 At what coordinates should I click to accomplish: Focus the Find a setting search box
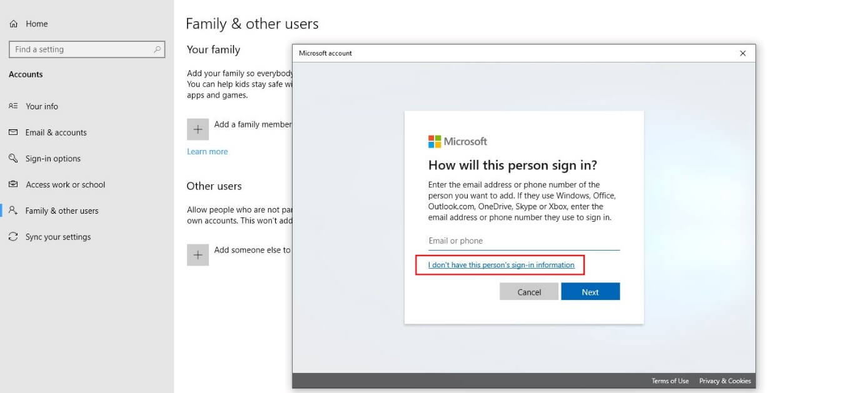(87, 49)
